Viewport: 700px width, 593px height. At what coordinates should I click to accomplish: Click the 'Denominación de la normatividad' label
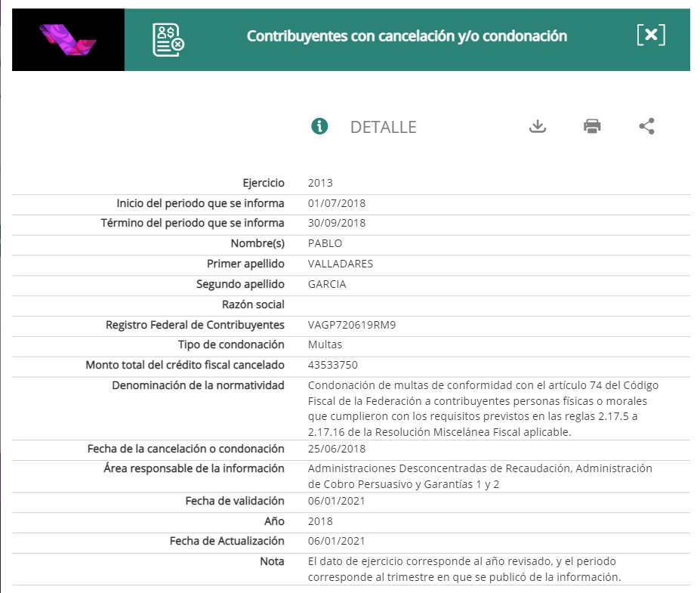coord(198,385)
